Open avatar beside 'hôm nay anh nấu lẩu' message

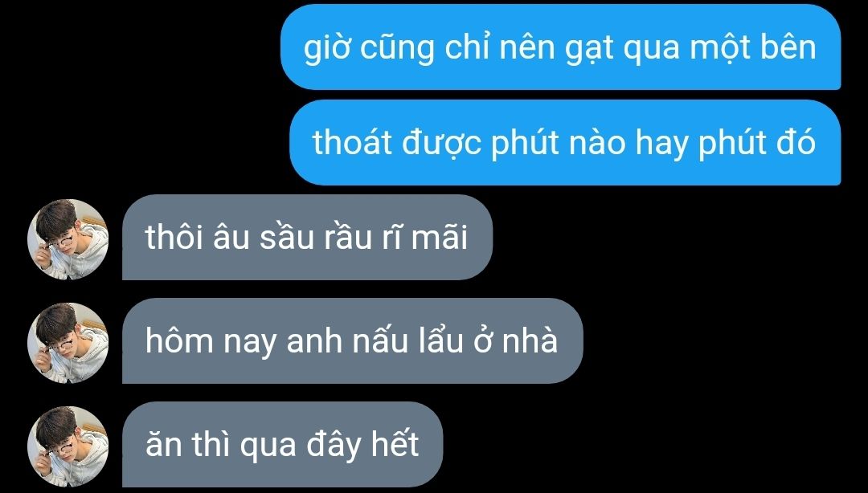(x=68, y=343)
